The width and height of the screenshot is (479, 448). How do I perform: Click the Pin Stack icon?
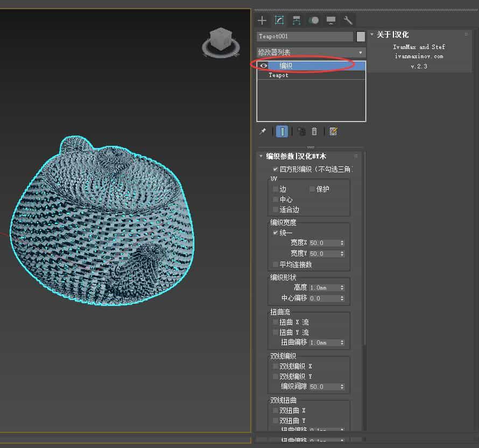[x=263, y=131]
